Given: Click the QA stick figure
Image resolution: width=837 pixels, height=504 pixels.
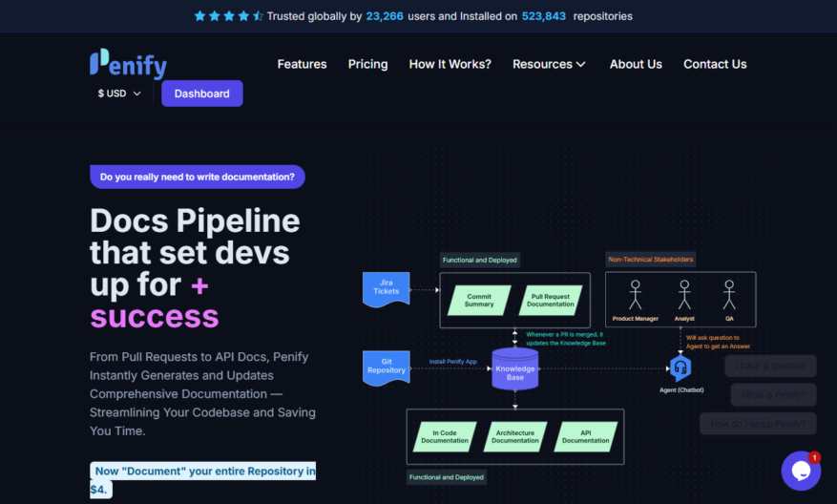Looking at the screenshot, I should click(729, 295).
